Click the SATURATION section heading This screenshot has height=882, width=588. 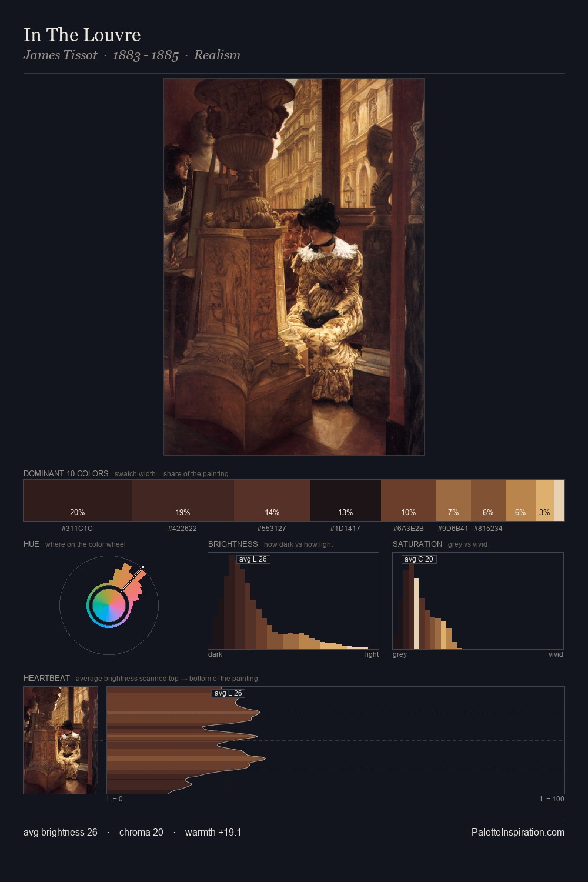(x=417, y=544)
